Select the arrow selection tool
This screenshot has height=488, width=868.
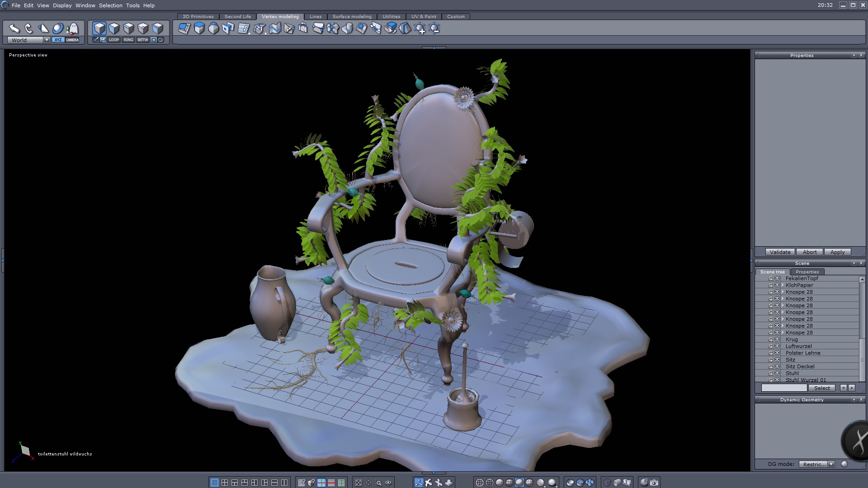pyautogui.click(x=14, y=29)
